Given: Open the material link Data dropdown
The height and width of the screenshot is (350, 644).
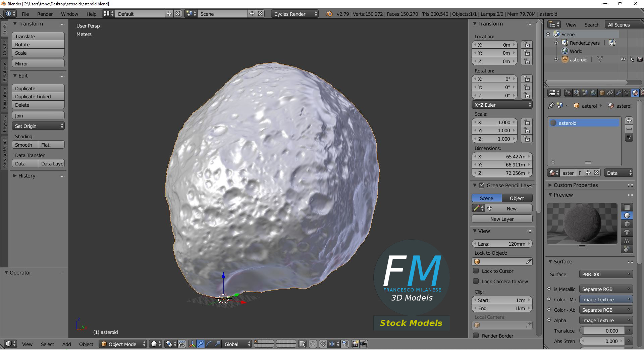Looking at the screenshot, I should 619,173.
